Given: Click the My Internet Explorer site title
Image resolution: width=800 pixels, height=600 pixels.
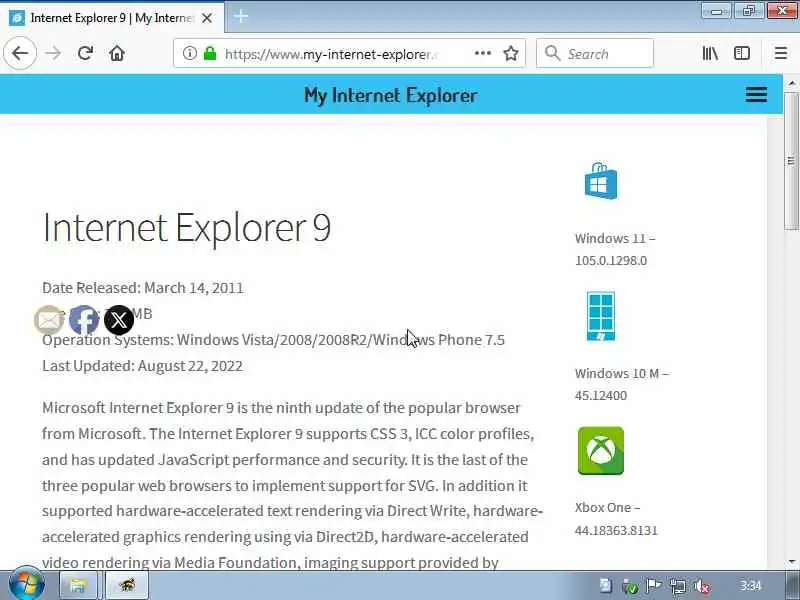Looking at the screenshot, I should pyautogui.click(x=391, y=95).
